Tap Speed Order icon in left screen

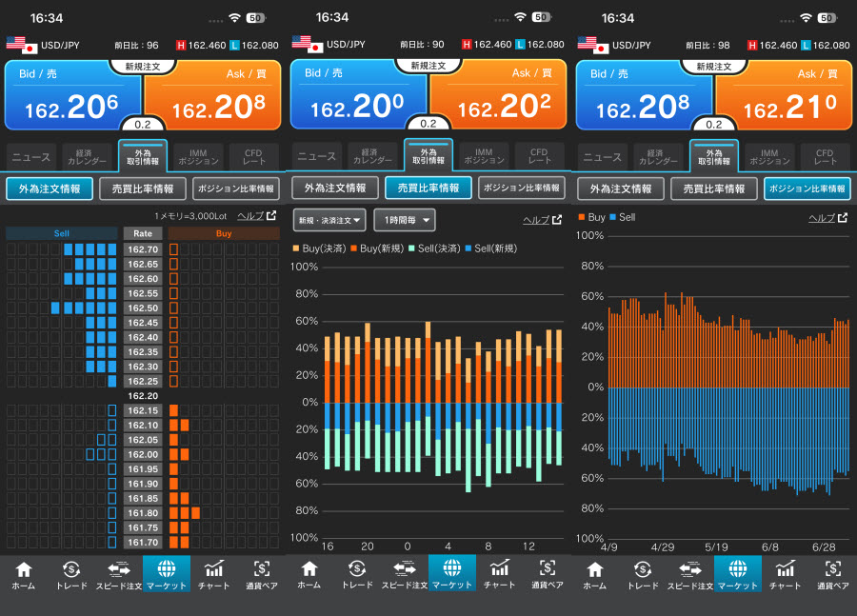(119, 575)
